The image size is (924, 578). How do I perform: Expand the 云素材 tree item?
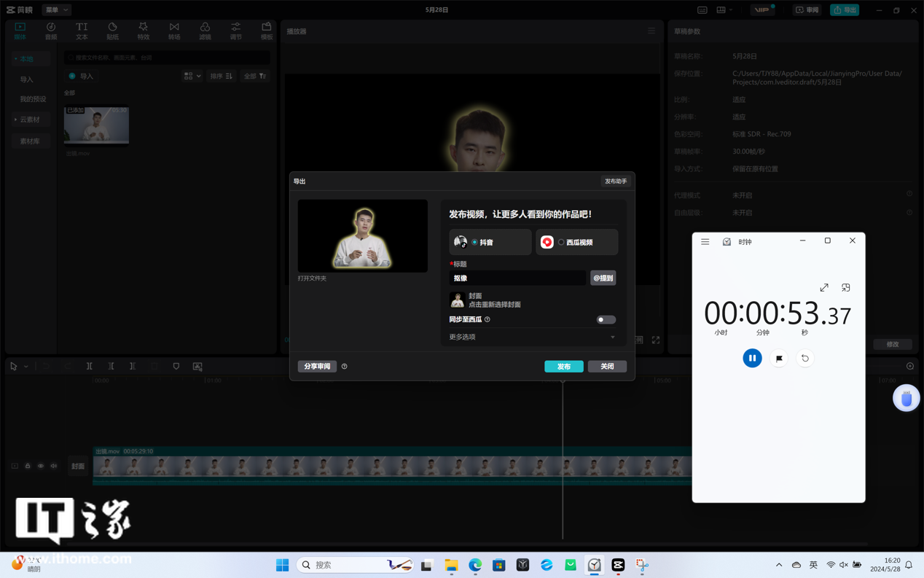tap(30, 120)
